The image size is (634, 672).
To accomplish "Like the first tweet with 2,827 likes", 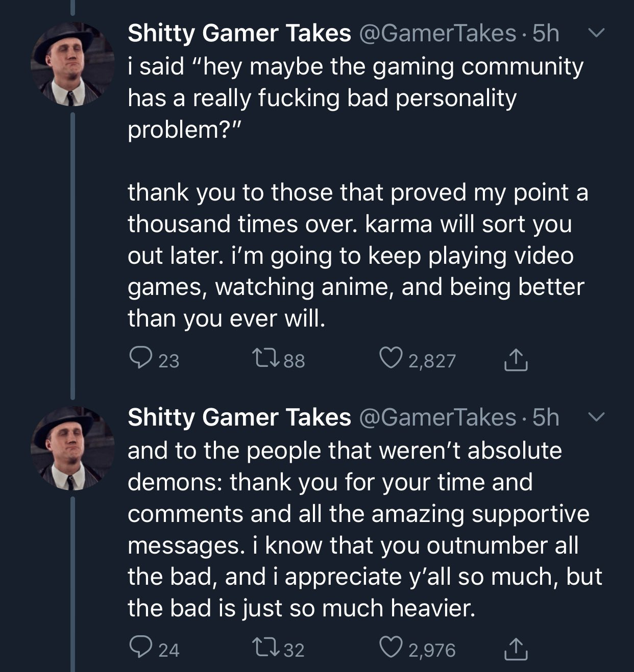I will [x=390, y=359].
